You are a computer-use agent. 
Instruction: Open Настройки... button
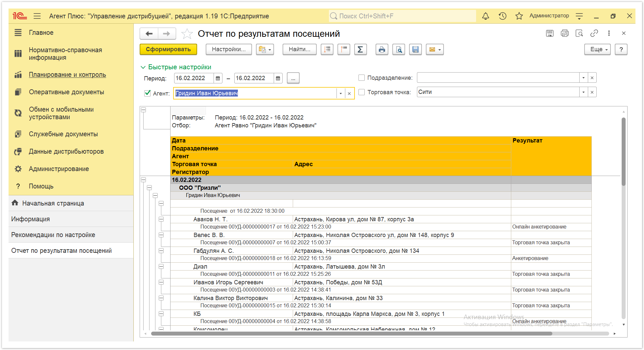pyautogui.click(x=229, y=50)
